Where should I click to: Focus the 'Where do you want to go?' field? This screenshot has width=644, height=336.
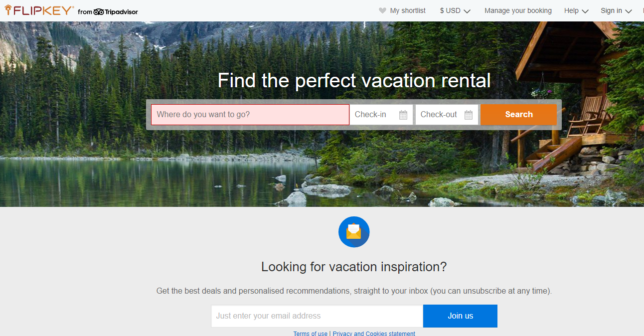point(250,115)
